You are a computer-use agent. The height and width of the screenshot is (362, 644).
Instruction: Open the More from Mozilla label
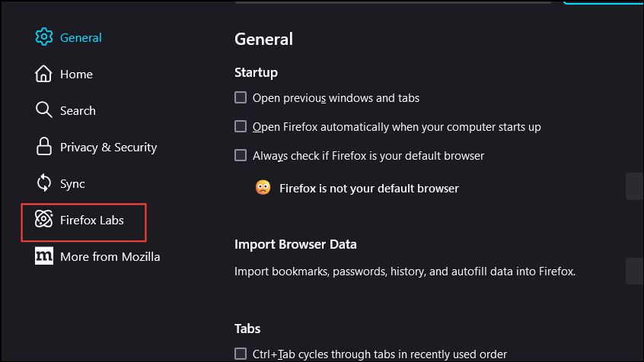tap(110, 256)
